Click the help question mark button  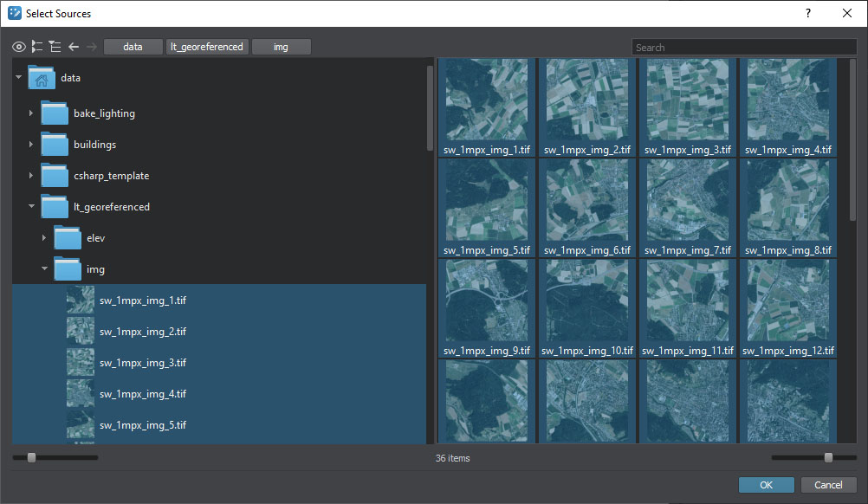click(x=807, y=13)
